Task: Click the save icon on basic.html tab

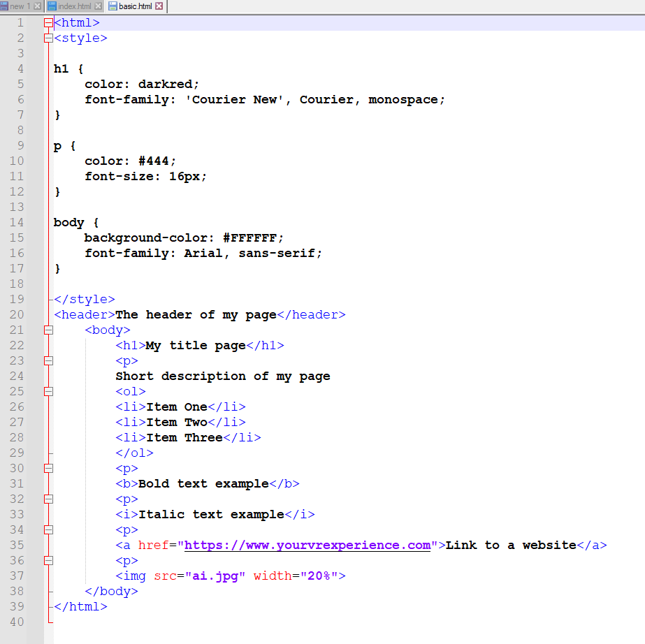Action: pyautogui.click(x=113, y=6)
